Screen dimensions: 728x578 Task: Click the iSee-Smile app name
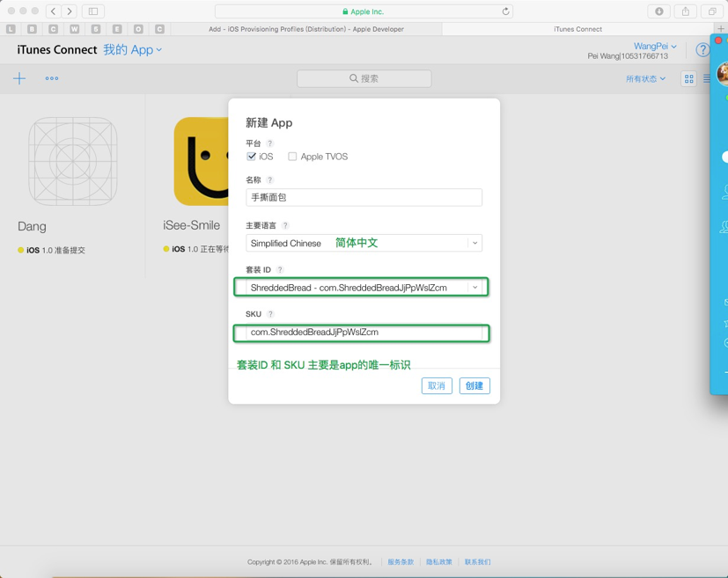[x=191, y=225]
